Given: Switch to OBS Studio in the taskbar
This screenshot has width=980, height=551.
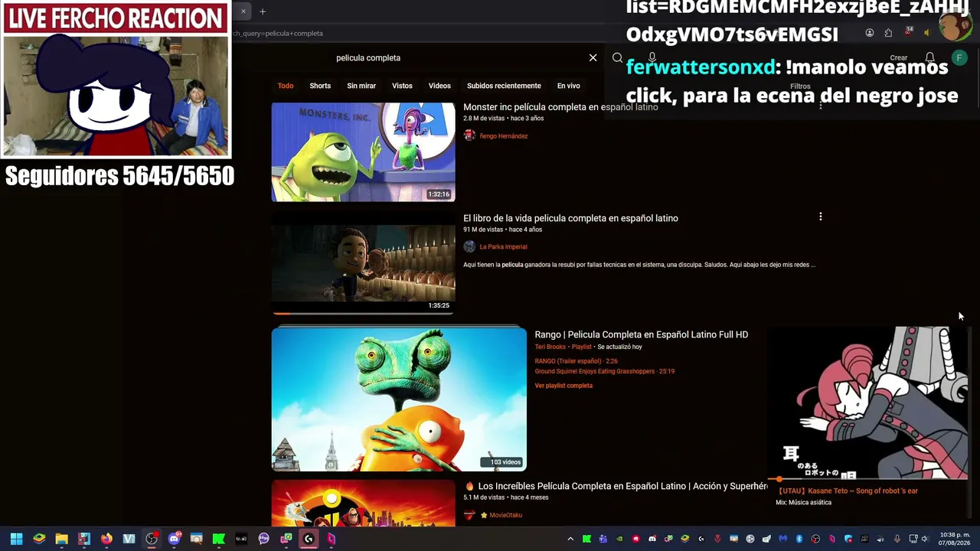Looking at the screenshot, I should (x=152, y=539).
